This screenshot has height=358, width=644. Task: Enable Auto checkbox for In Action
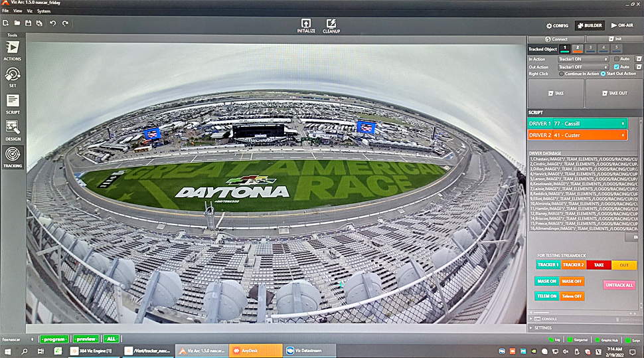pyautogui.click(x=617, y=59)
